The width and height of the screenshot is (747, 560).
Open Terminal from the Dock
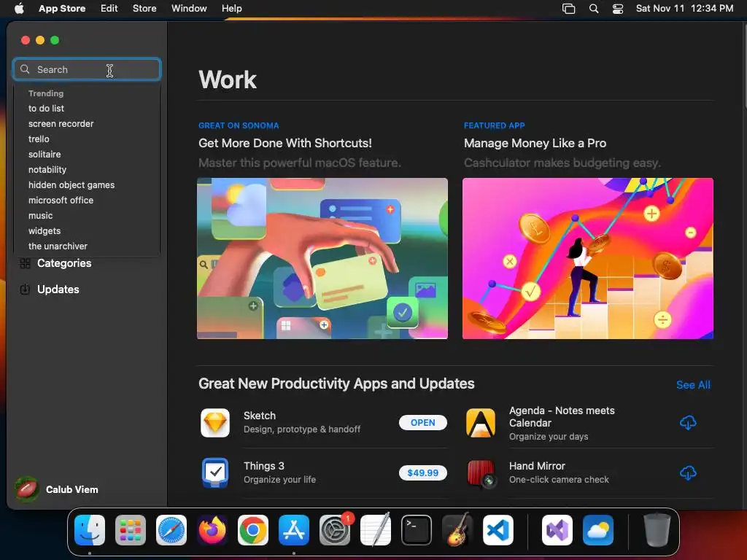click(417, 530)
